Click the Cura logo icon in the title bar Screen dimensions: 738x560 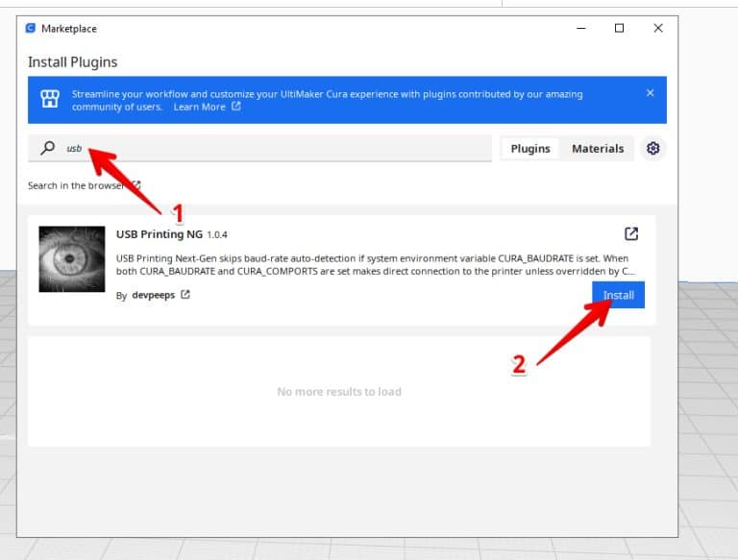coord(31,28)
